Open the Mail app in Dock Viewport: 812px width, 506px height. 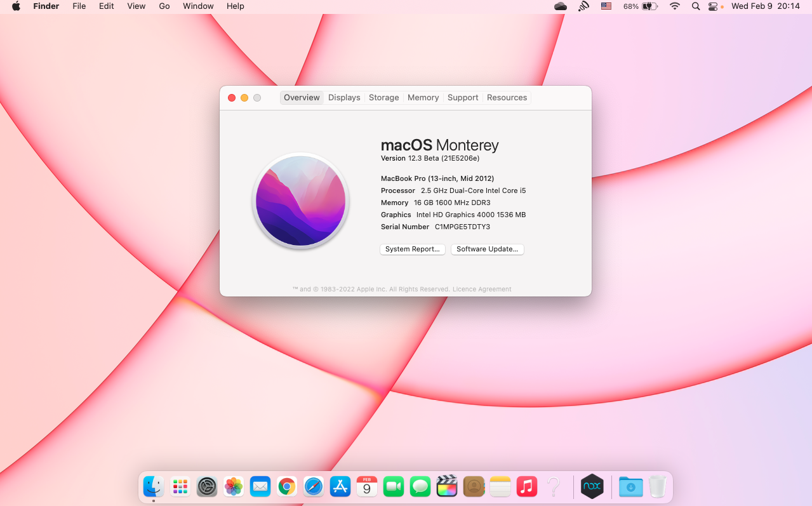(x=260, y=487)
